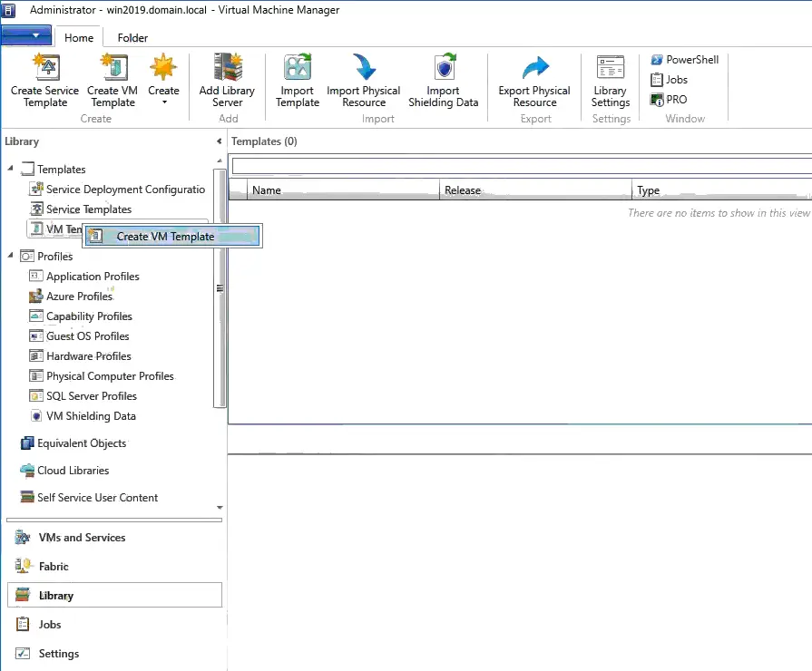Sort by the Release column header
Viewport: 812px width, 671px height.
tap(535, 190)
